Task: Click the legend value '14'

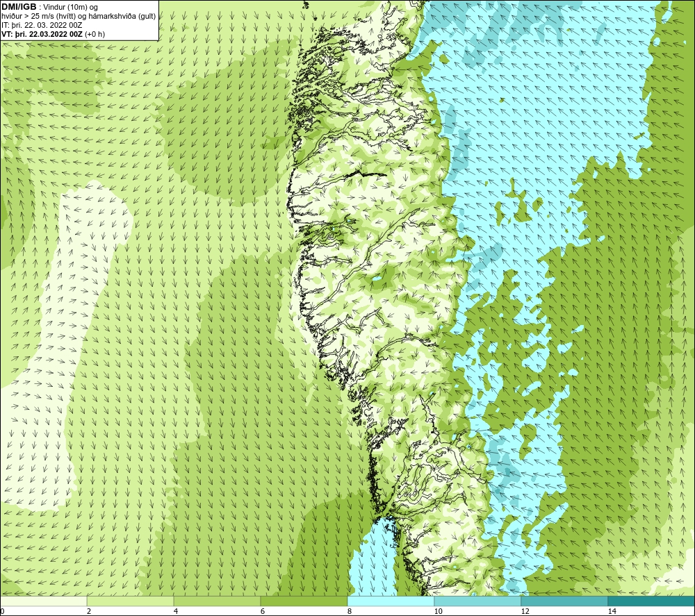Action: pos(612,611)
